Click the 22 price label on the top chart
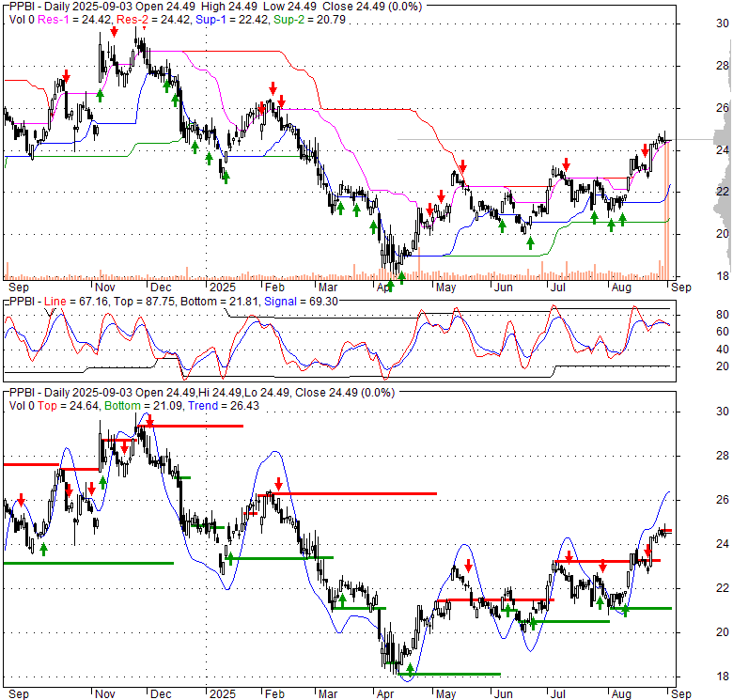 tap(723, 191)
